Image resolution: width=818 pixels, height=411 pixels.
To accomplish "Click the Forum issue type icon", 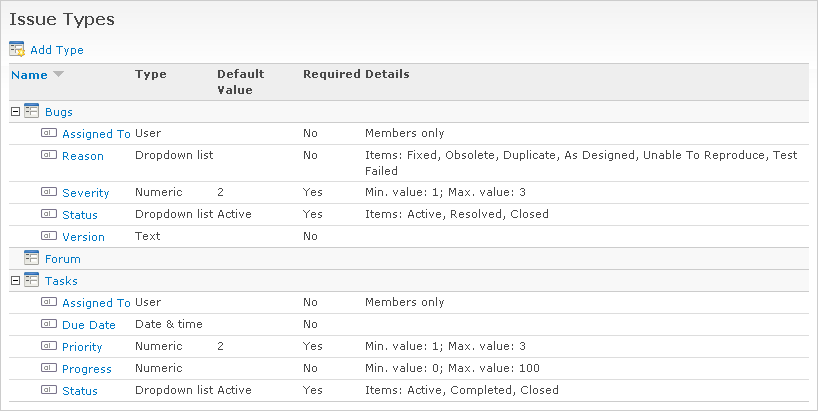I will 31,258.
